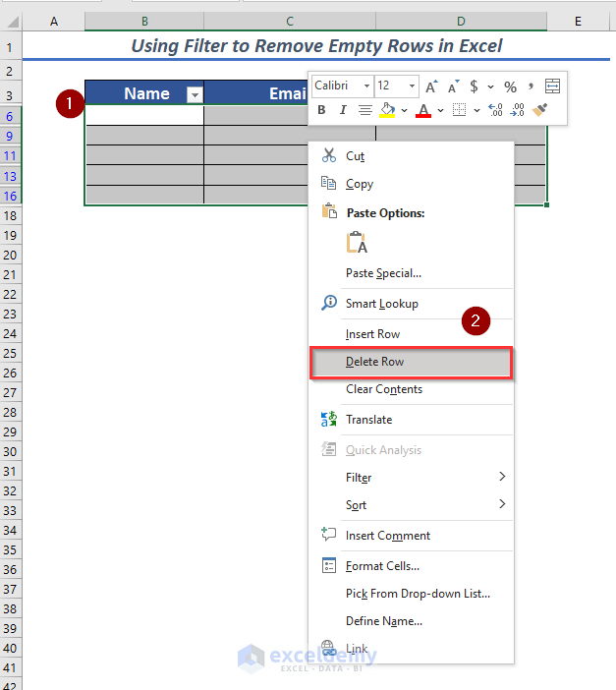Select row 1 header
This screenshot has width=616, height=690.
(10, 47)
